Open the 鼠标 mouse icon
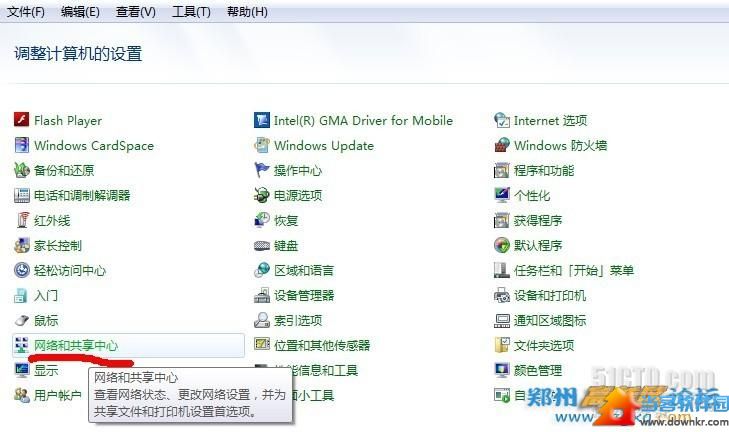The height and width of the screenshot is (432, 729). [x=21, y=320]
